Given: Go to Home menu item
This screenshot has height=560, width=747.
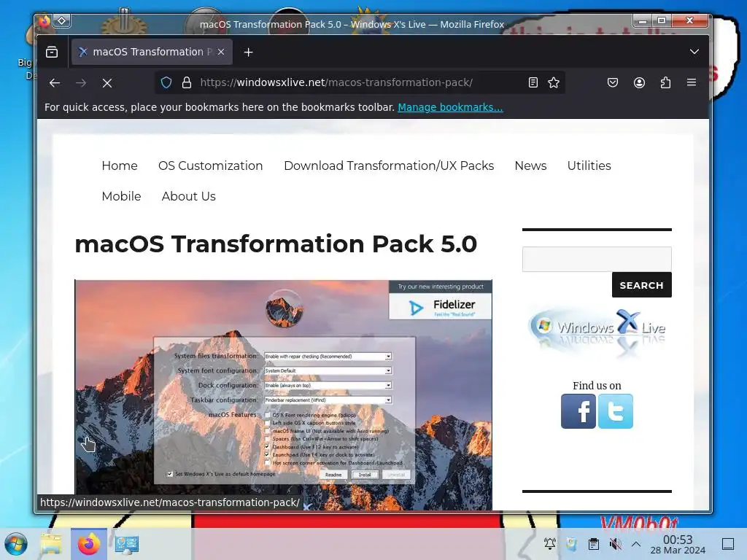Looking at the screenshot, I should (120, 166).
